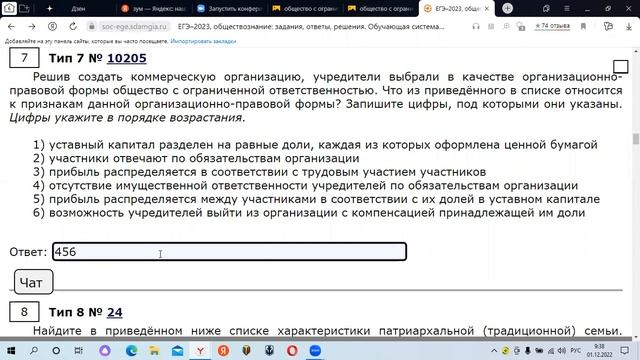The height and width of the screenshot is (360, 640).
Task: Open the Windows Start menu
Action: tap(11, 351)
